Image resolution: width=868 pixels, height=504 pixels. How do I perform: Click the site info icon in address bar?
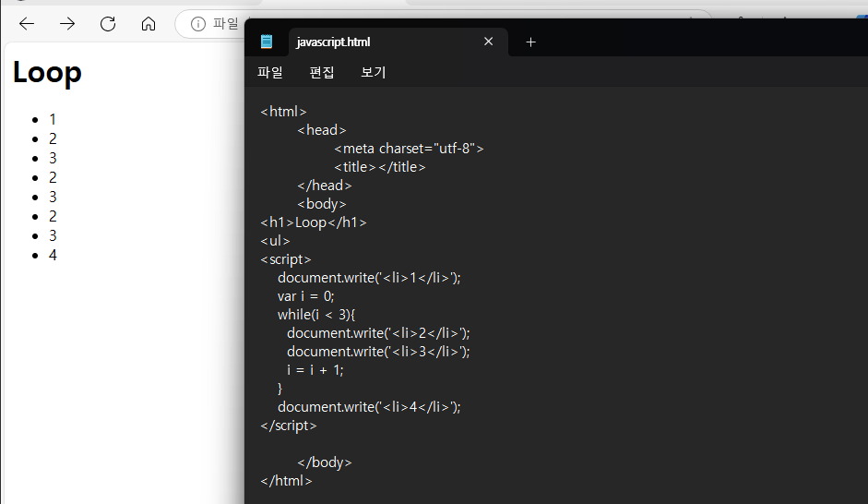198,24
